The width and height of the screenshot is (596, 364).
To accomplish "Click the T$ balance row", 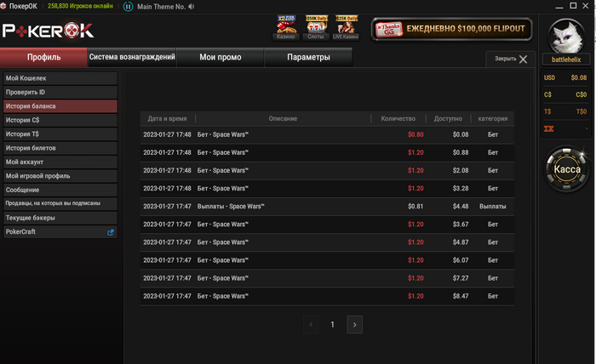I will (x=565, y=111).
